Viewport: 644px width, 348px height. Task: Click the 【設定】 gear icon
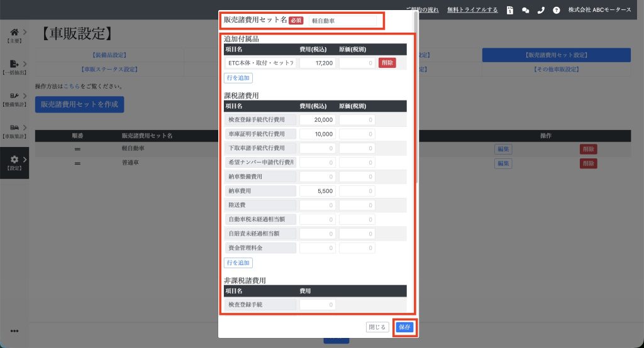click(x=14, y=160)
